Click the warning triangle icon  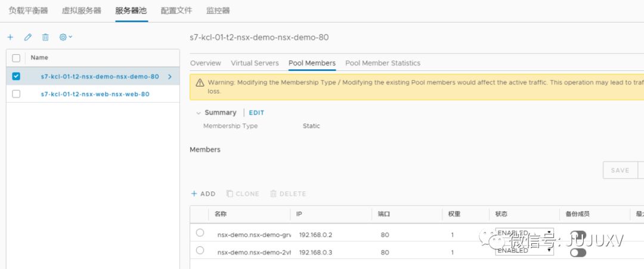(199, 82)
